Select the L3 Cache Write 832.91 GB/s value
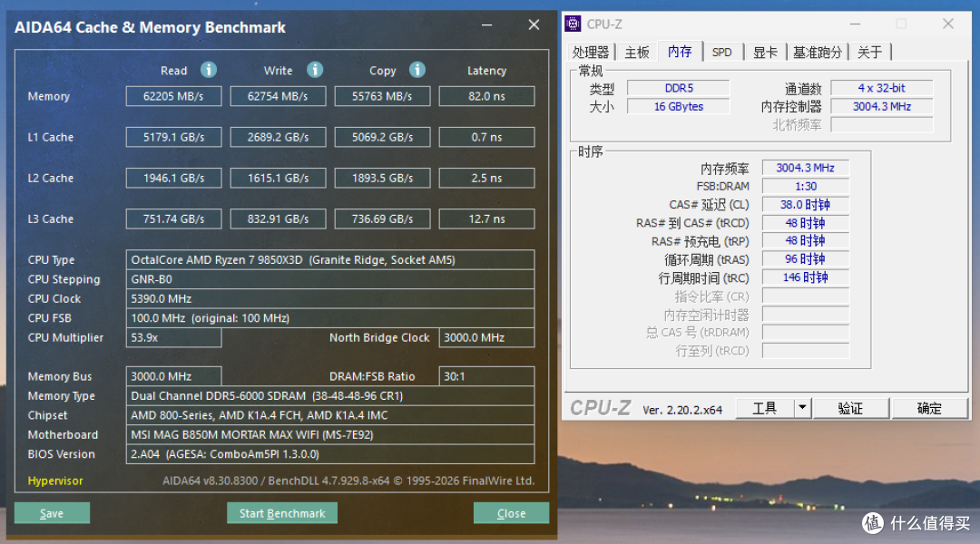This screenshot has width=980, height=544. pyautogui.click(x=279, y=219)
